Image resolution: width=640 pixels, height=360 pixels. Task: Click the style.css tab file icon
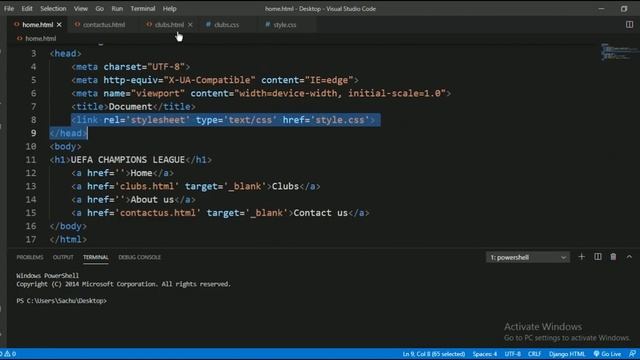(x=268, y=24)
